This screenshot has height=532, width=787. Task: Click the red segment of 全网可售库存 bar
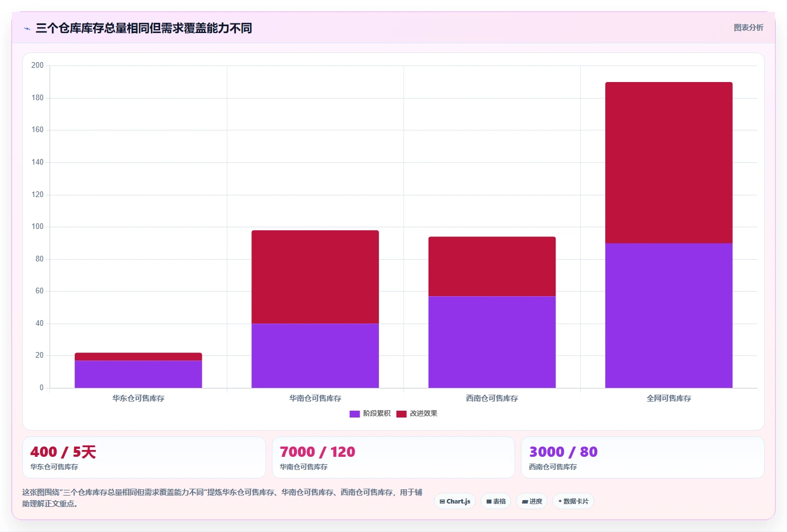669,162
